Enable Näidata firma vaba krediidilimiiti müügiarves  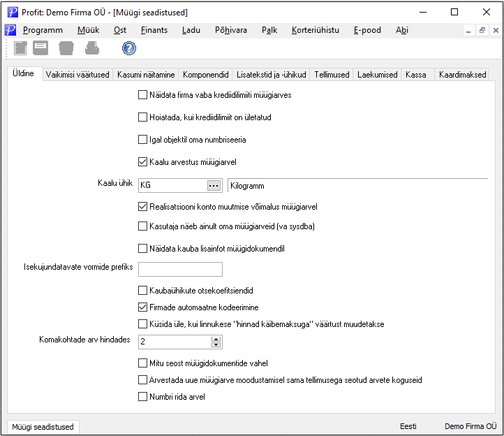point(142,95)
